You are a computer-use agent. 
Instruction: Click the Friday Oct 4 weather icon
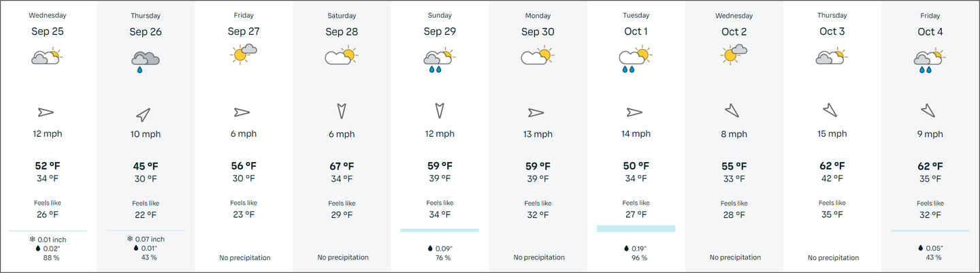[x=929, y=61]
